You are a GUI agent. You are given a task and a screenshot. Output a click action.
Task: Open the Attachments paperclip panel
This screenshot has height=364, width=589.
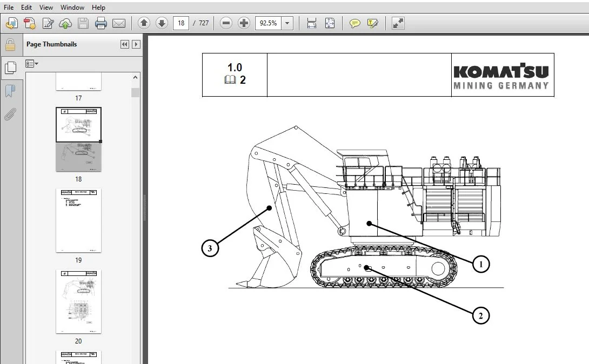(x=10, y=114)
